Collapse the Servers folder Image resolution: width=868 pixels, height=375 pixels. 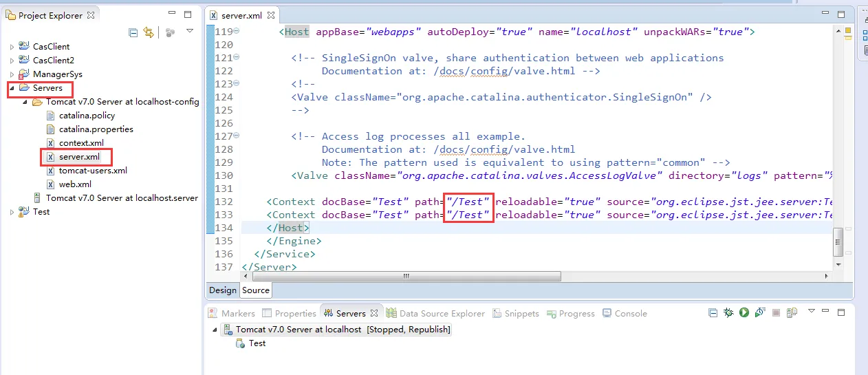tap(12, 88)
